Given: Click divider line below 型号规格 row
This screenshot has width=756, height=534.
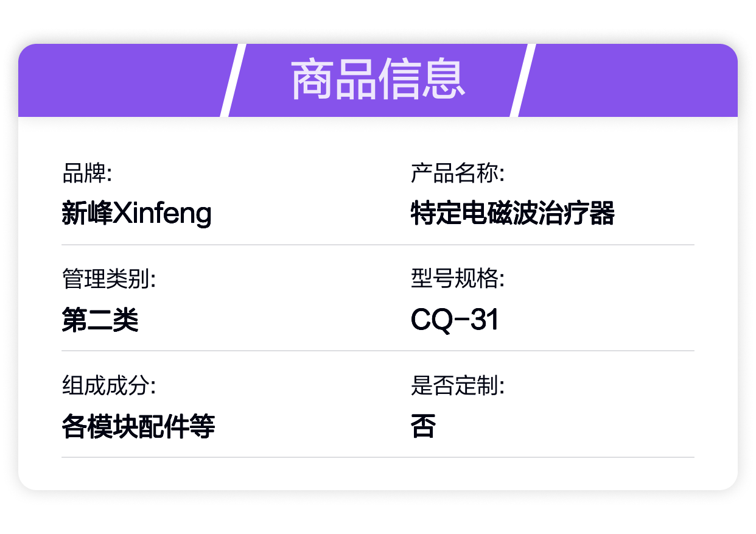Looking at the screenshot, I should 378,351.
